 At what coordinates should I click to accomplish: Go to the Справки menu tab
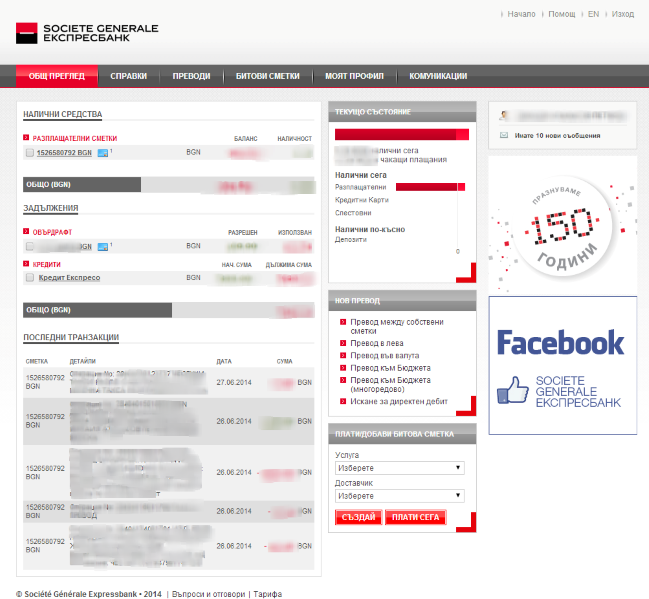129,76
